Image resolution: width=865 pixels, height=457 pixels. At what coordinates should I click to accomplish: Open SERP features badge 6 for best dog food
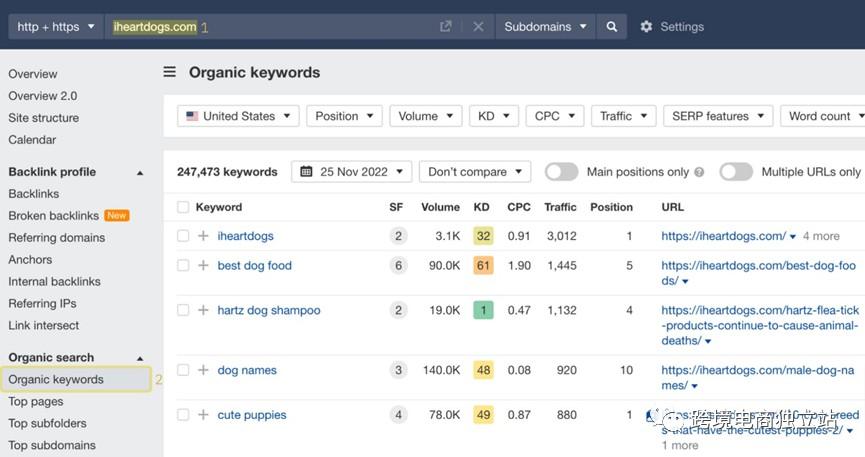click(x=398, y=265)
